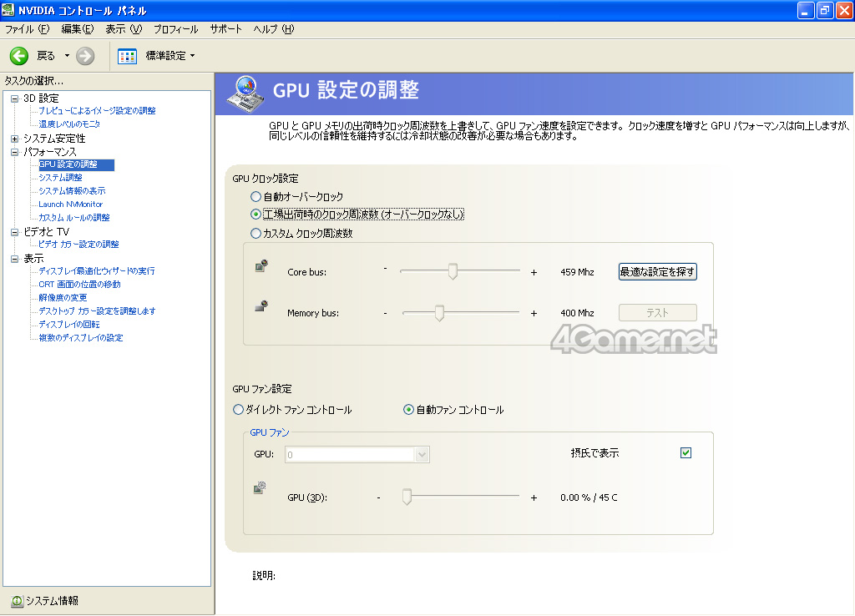The width and height of the screenshot is (855, 616).
Task: Select カスタム クロック周波数 radio button
Action: pyautogui.click(x=255, y=234)
